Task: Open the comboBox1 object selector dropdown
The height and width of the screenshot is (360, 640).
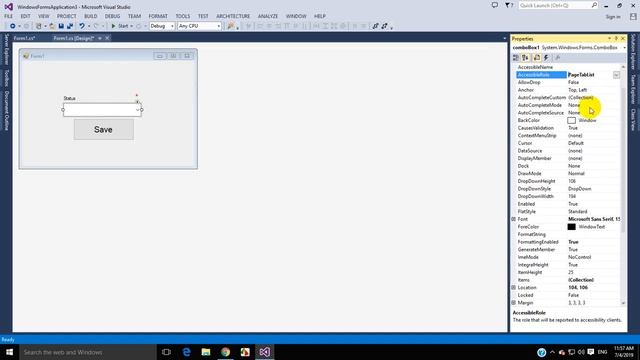Action: tap(624, 48)
